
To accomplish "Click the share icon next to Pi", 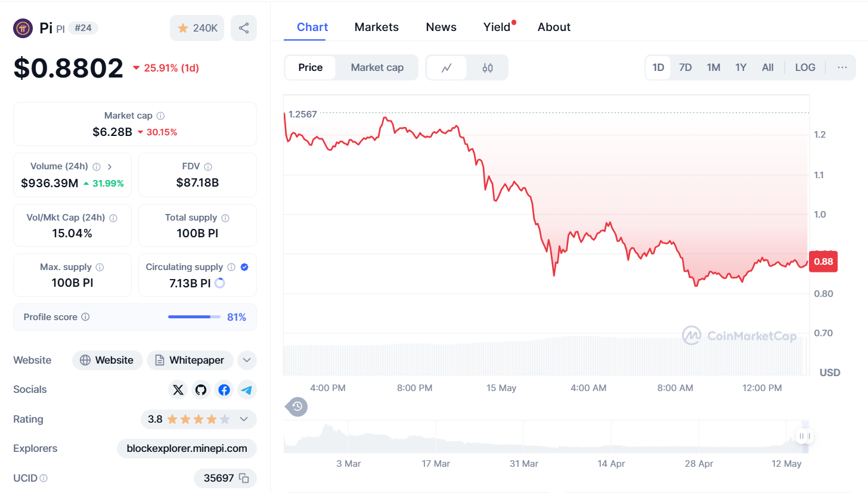I will click(244, 28).
